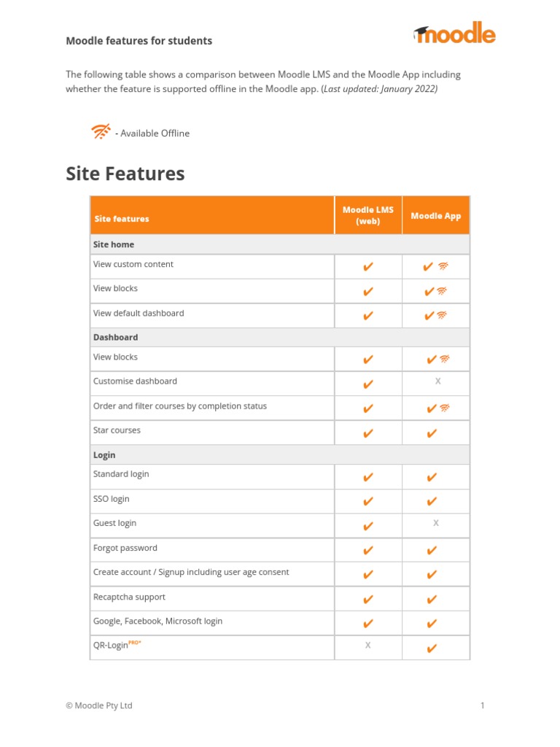This screenshot has width=560, height=747.
Task: Click the Google, Facebook, Microsoft login row label
Action: (x=157, y=622)
